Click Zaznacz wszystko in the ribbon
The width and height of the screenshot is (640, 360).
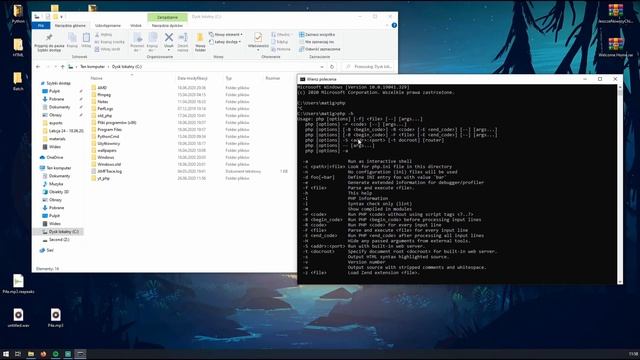(x=317, y=35)
